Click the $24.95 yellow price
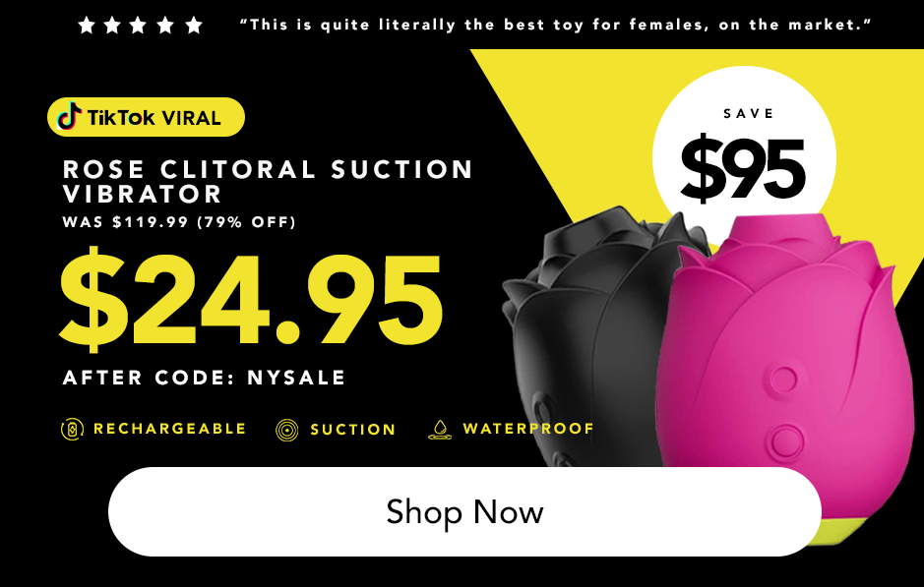The image size is (924, 587). pyautogui.click(x=251, y=300)
